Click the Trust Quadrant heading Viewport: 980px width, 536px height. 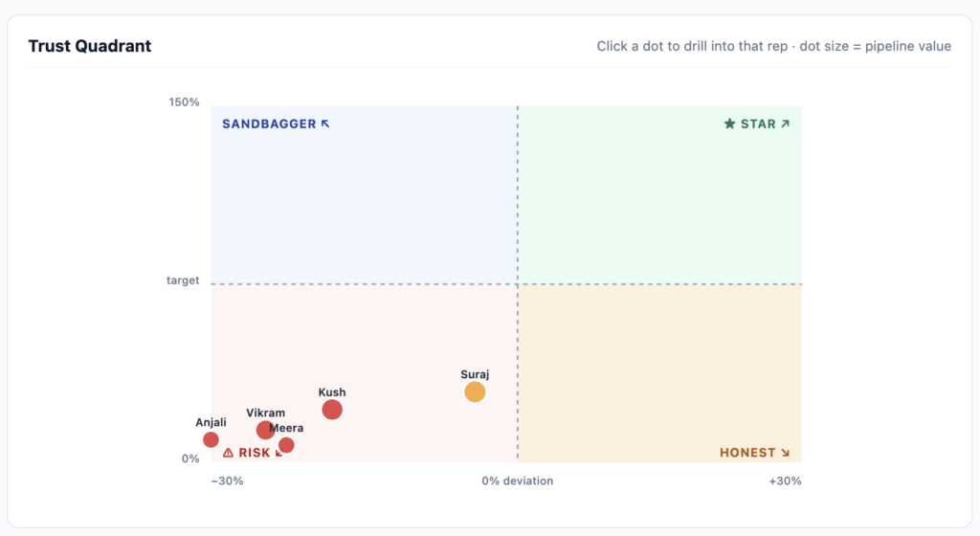pos(90,46)
